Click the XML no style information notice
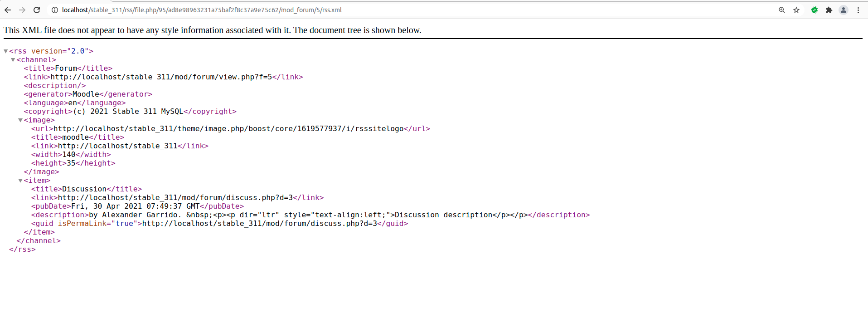The height and width of the screenshot is (323, 868). [212, 30]
